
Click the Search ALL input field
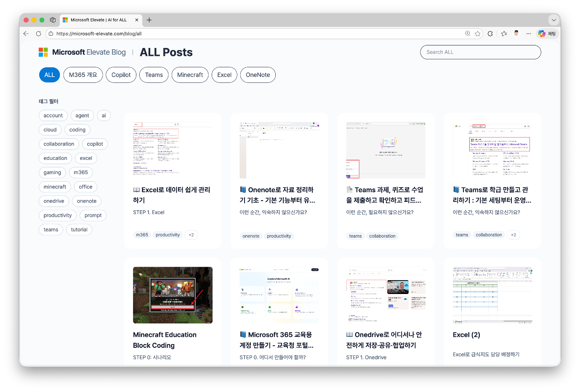[480, 52]
